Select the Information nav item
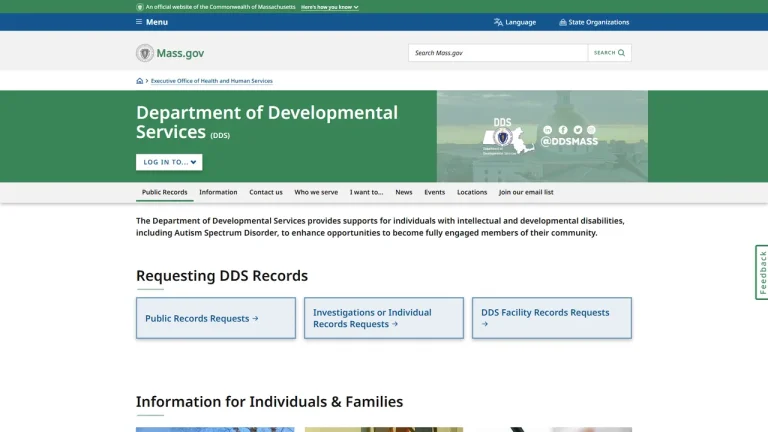 click(218, 192)
